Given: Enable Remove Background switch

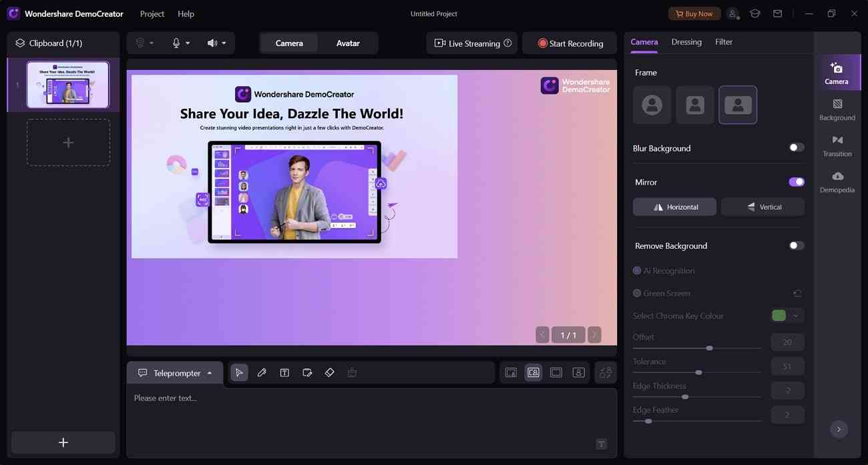Looking at the screenshot, I should point(796,246).
